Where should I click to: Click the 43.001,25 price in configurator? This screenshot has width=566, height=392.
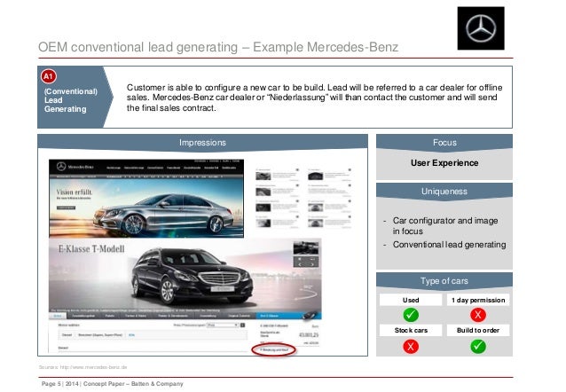308,335
